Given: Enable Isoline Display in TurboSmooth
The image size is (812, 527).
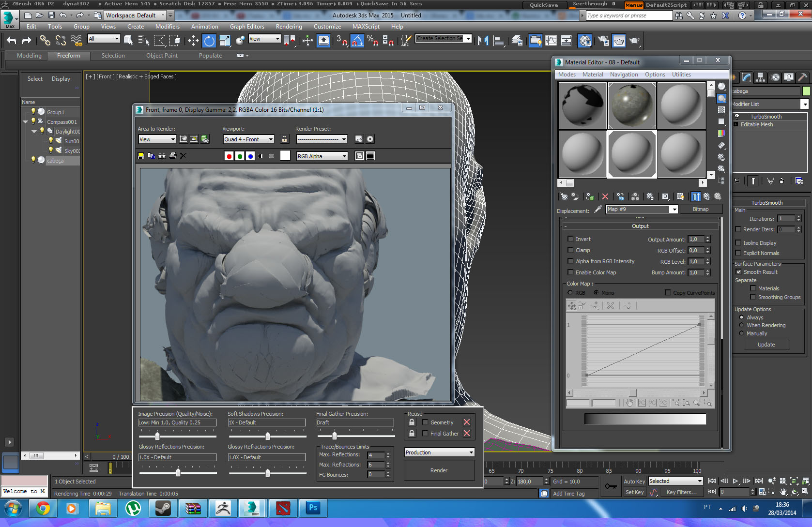Looking at the screenshot, I should pyautogui.click(x=738, y=243).
